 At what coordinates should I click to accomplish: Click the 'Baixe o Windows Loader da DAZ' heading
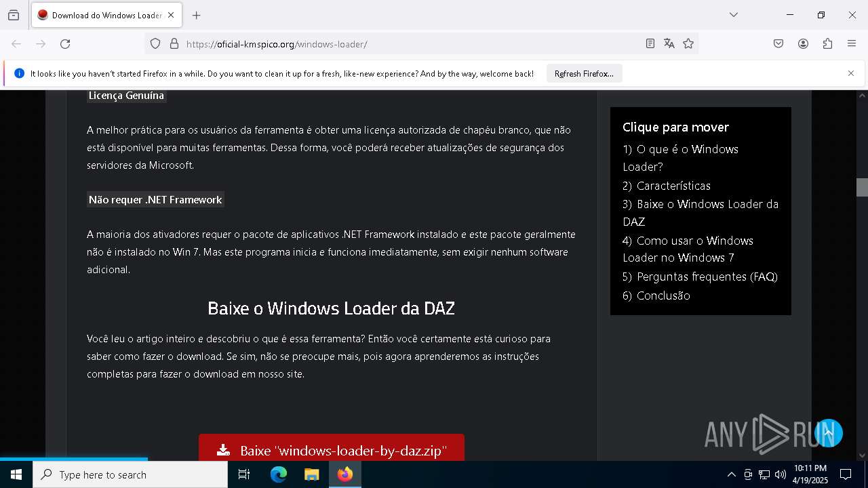click(331, 308)
